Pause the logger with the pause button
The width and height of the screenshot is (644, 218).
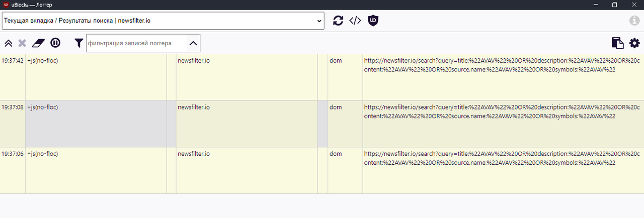point(55,43)
